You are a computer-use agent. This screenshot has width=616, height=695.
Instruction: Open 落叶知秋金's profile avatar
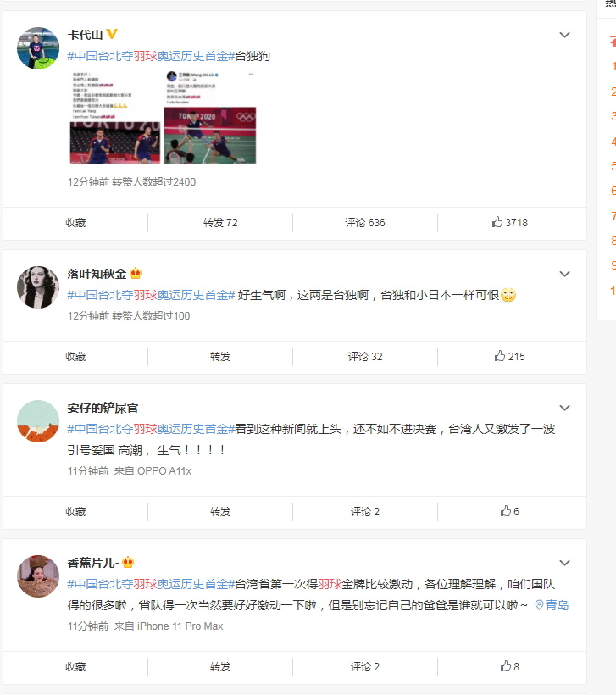(38, 287)
